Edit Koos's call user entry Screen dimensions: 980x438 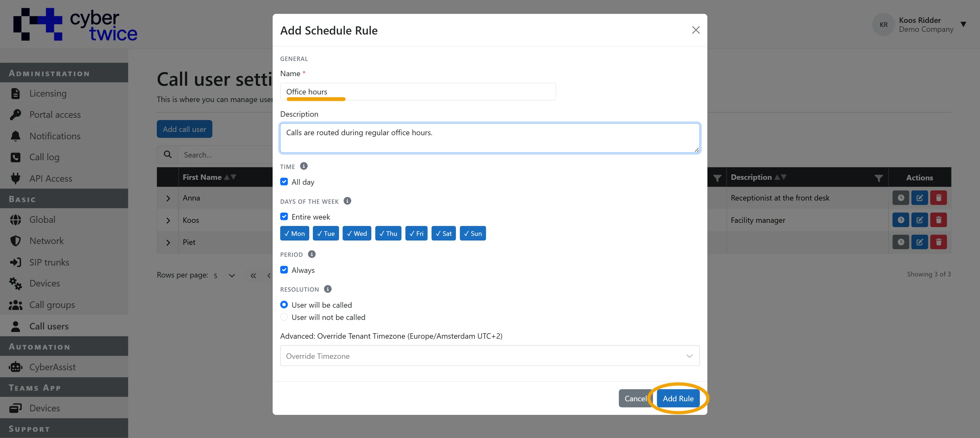coord(920,220)
